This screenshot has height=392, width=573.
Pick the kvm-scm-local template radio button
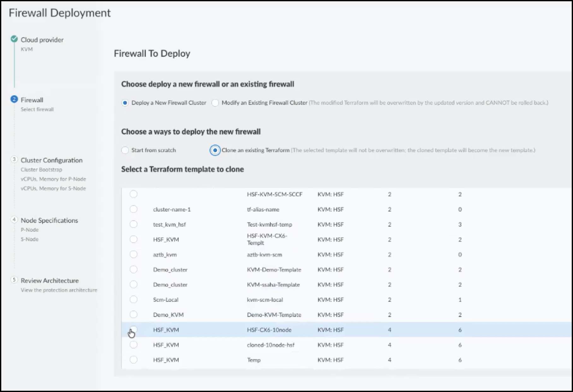[133, 300]
